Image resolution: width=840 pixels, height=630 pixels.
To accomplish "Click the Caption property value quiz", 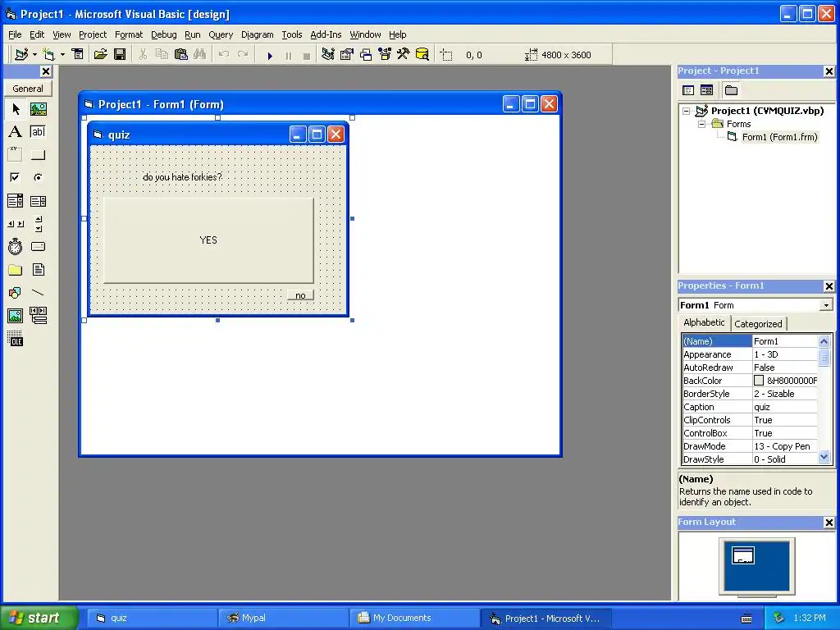I will pos(785,407).
